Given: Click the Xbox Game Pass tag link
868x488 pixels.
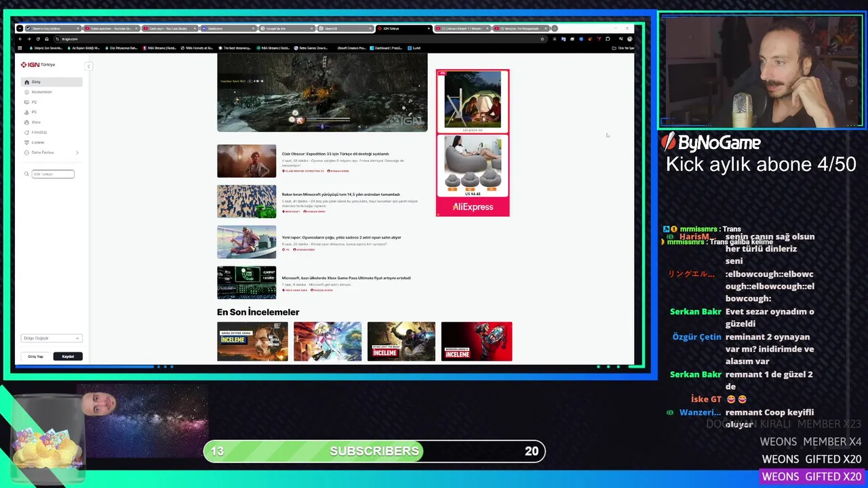Looking at the screenshot, I should tap(294, 290).
